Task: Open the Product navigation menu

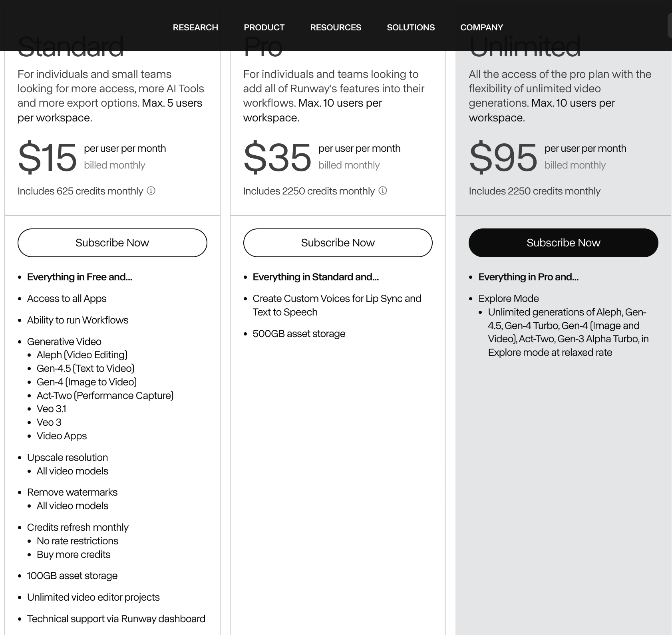Action: 264,28
